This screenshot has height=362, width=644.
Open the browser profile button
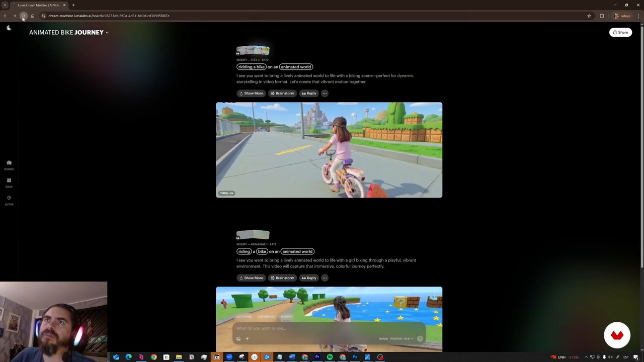click(x=622, y=16)
